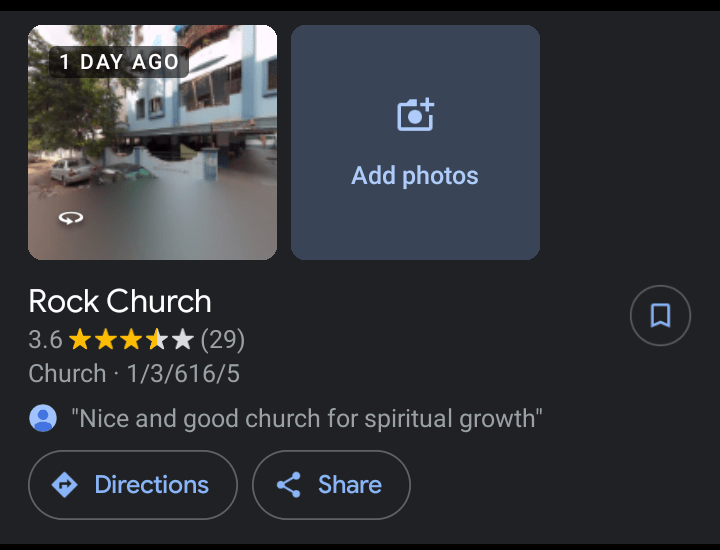
Task: Select the "Add photos" text label
Action: tap(415, 176)
